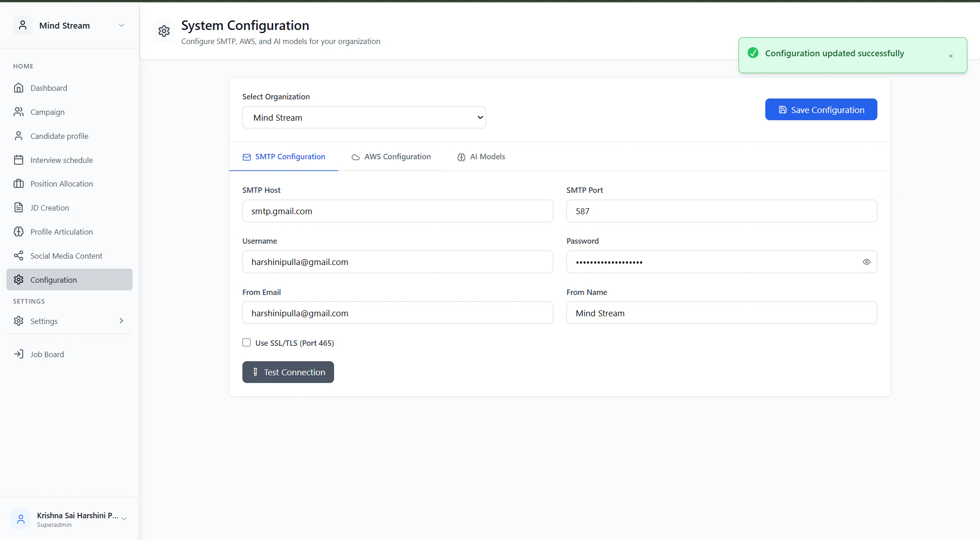Expand the Mind Stream workspace switcher
The image size is (980, 540).
[121, 25]
